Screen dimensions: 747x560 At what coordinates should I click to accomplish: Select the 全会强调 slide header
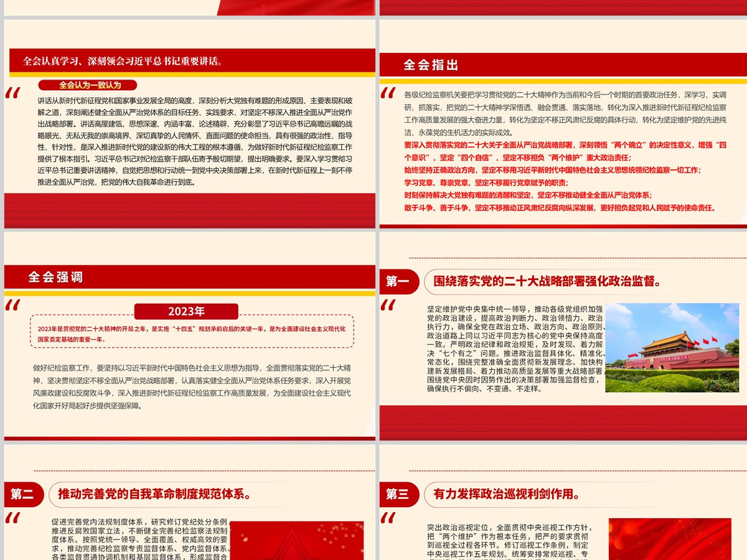tap(56, 278)
